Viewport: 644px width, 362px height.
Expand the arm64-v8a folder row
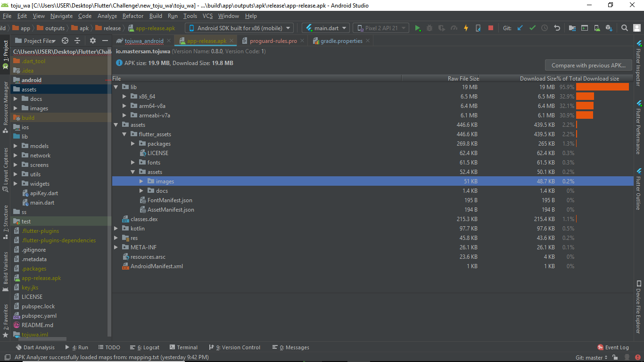pos(124,106)
